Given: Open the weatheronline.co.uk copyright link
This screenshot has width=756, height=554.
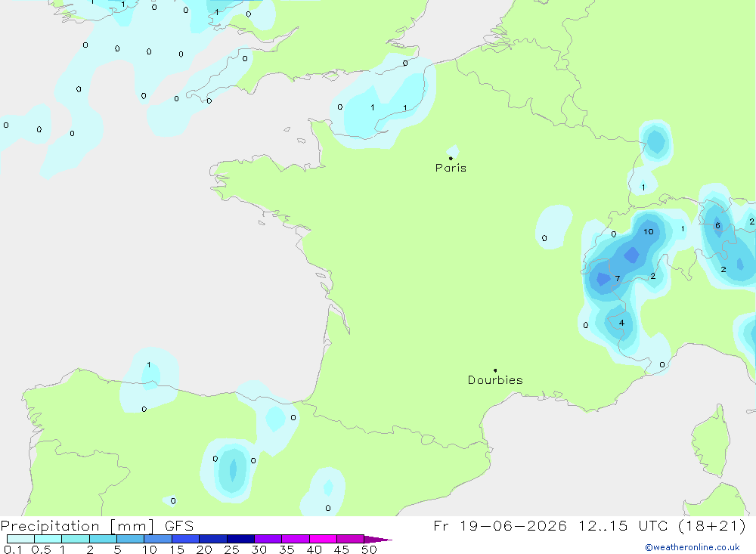Looking at the screenshot, I should click(x=692, y=547).
